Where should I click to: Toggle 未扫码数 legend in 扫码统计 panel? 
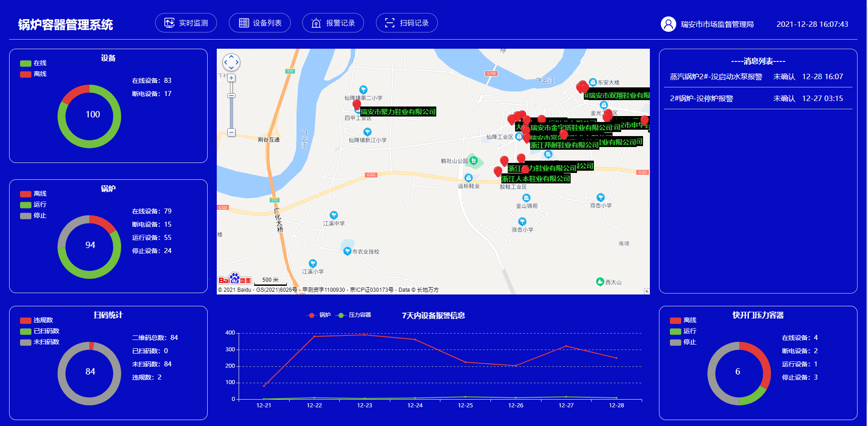click(40, 342)
